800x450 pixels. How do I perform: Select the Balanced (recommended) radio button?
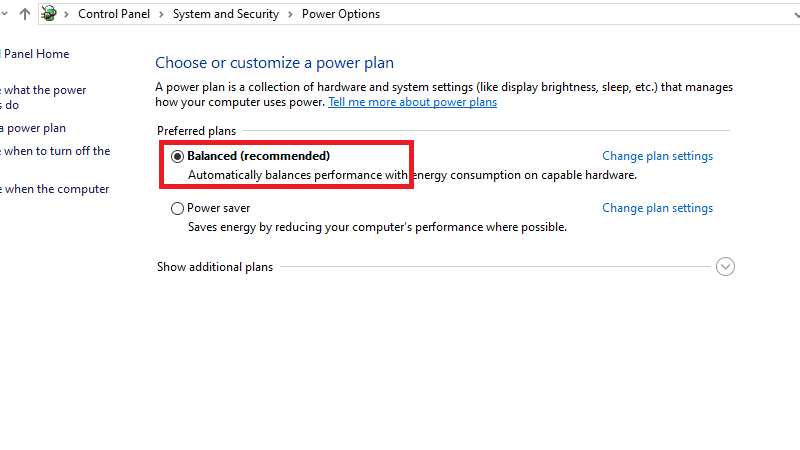[178, 157]
